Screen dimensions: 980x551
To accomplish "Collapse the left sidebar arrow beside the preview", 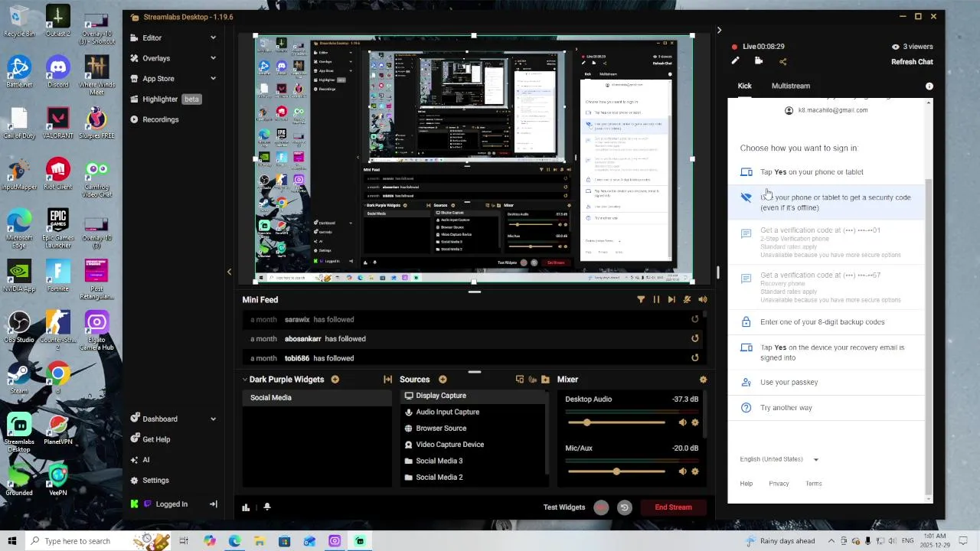I will tap(229, 272).
